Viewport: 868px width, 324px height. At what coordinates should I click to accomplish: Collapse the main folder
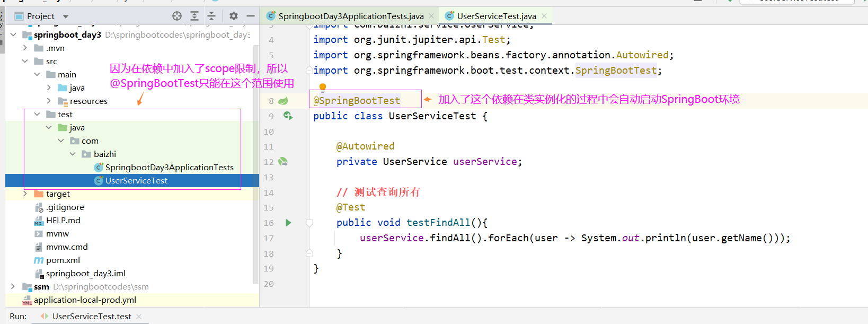37,75
